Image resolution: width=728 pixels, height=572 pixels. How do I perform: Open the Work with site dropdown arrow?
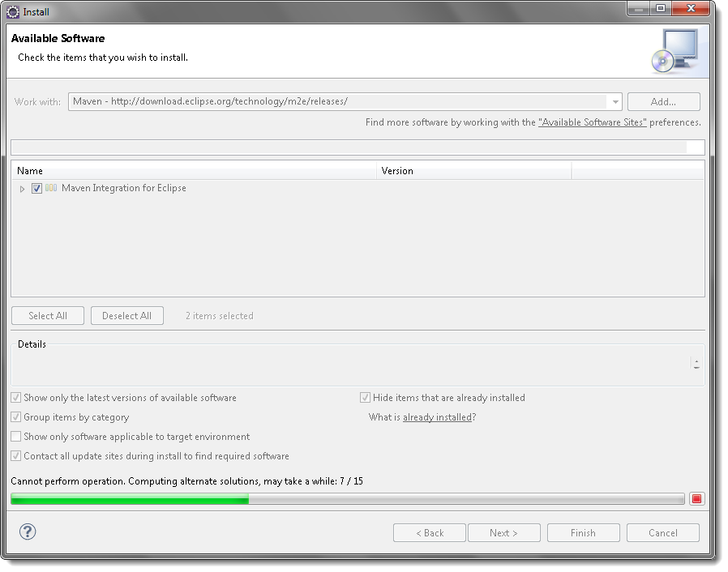(x=615, y=101)
